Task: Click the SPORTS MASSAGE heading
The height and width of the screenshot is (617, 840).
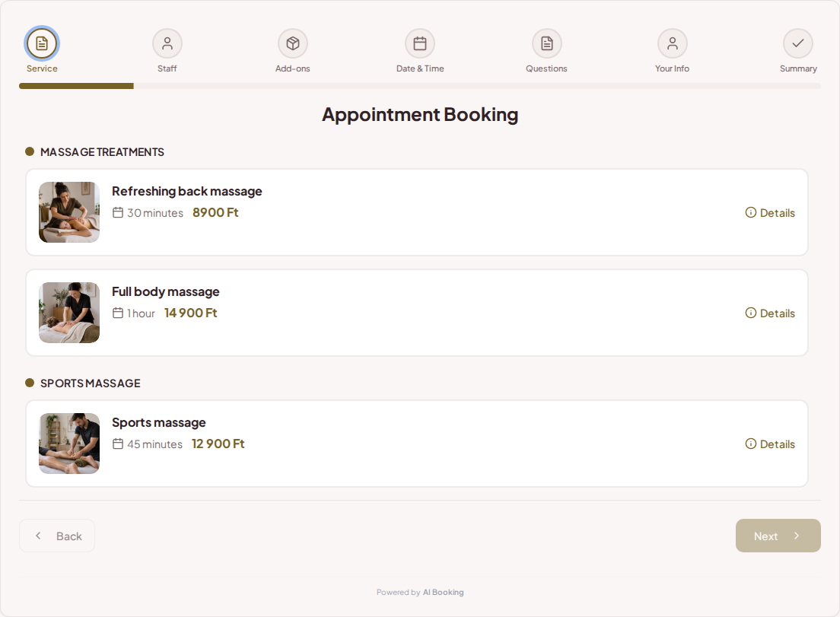Action: [x=91, y=383]
